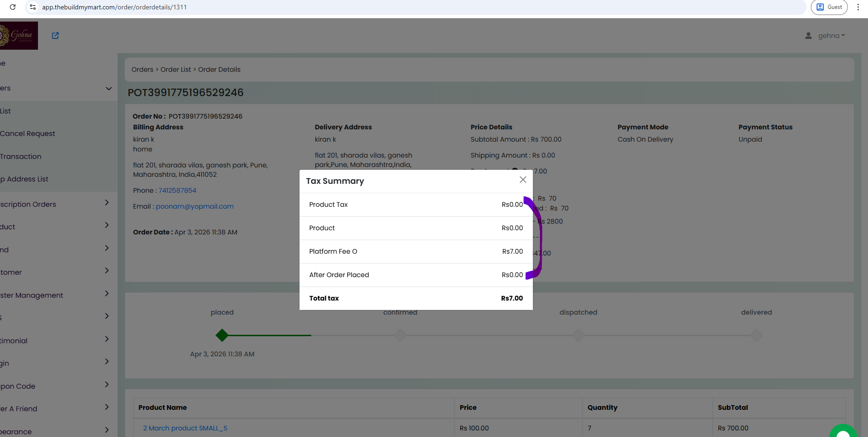Click the delivered status diamond marker

tap(756, 335)
